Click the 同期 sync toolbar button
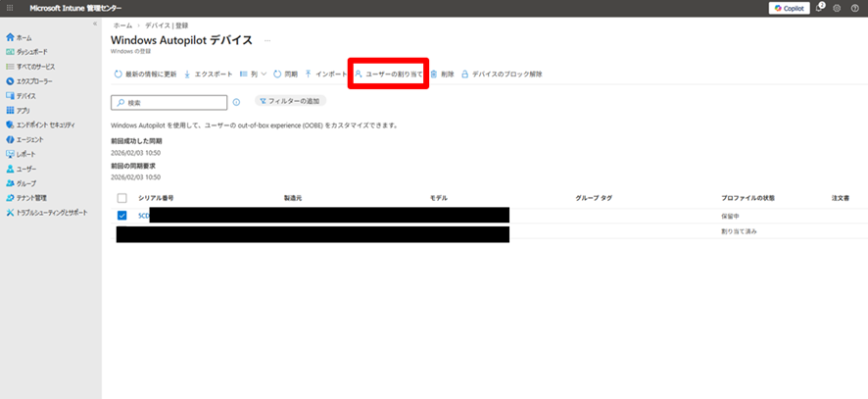The width and height of the screenshot is (868, 399). [x=285, y=74]
